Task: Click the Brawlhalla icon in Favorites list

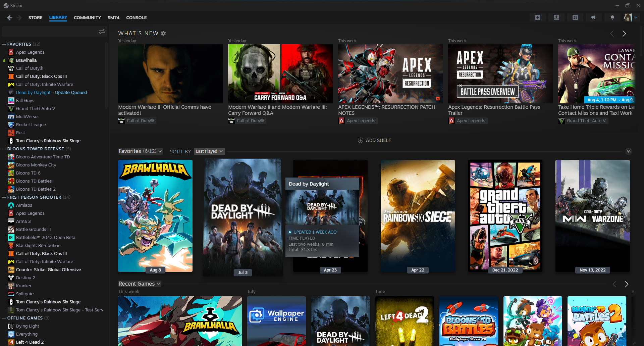Action: pos(11,60)
